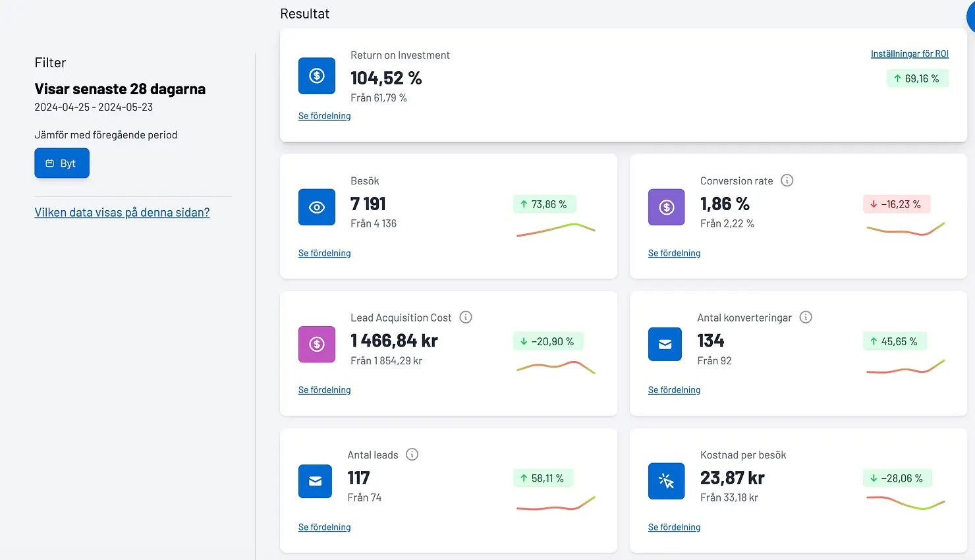Click the cursor icon on Kostnad per besök

(666, 481)
